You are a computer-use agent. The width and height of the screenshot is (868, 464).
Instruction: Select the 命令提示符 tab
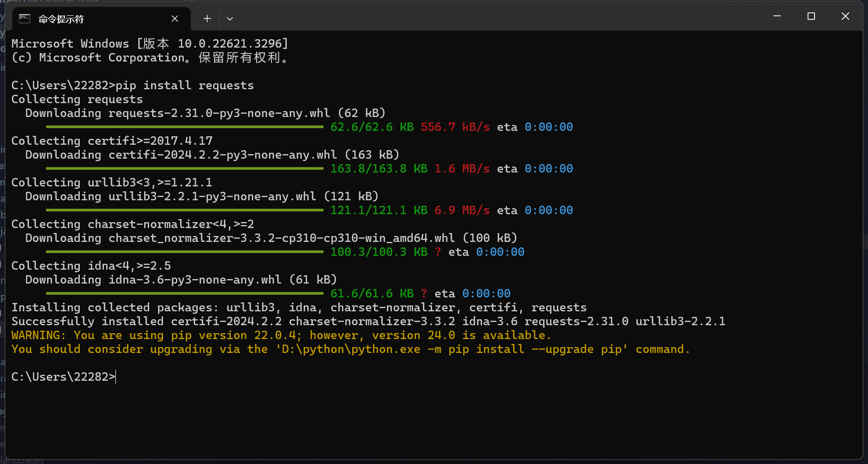pyautogui.click(x=101, y=19)
